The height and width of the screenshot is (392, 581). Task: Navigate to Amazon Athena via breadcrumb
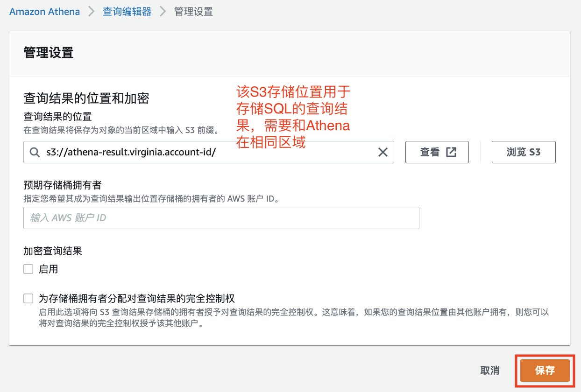(44, 11)
